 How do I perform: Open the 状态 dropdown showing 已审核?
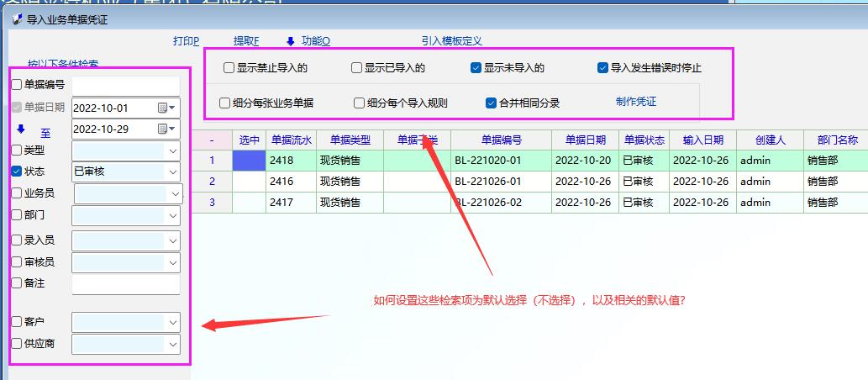pos(173,172)
